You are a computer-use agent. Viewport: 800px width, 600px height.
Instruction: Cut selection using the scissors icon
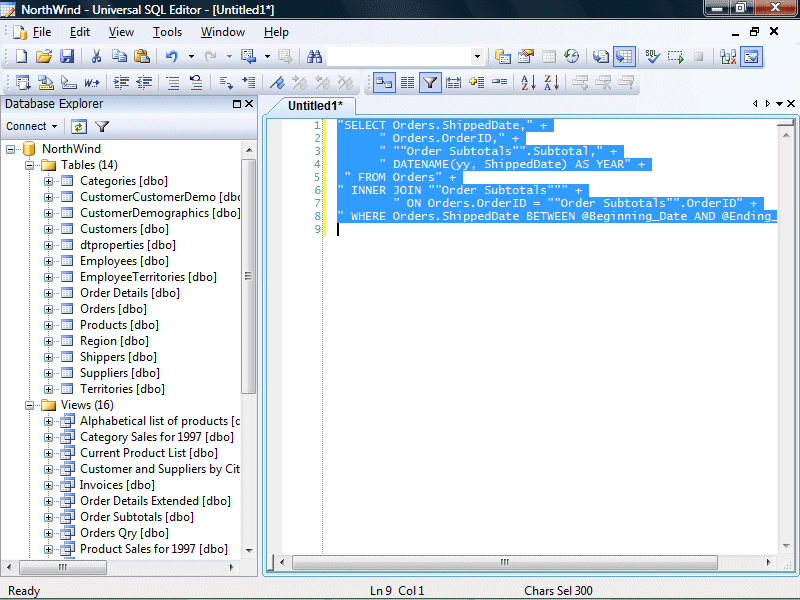point(96,56)
